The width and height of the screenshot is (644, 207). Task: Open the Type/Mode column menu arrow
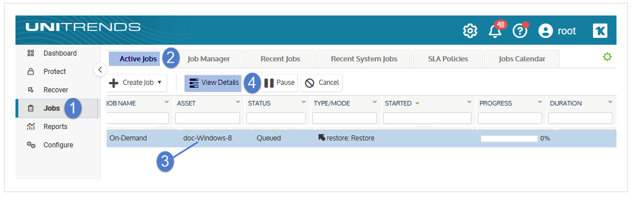pyautogui.click(x=375, y=102)
